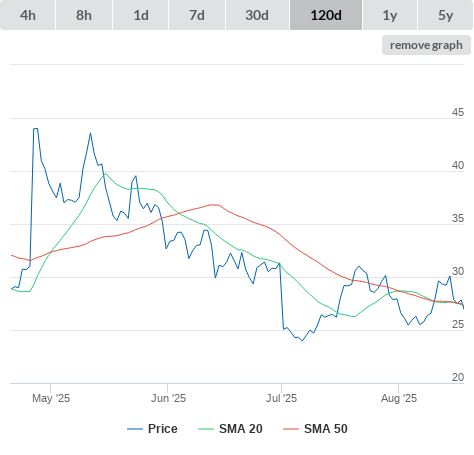Show the 5y price history

445,15
